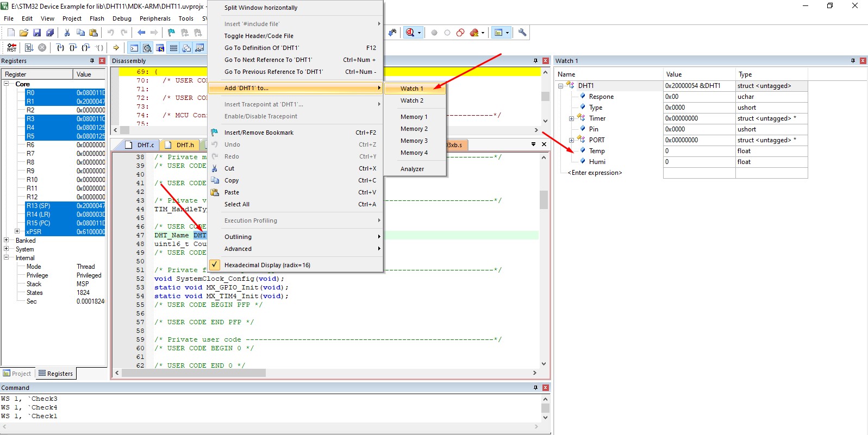Click the Step Over debug icon
868x435 pixels.
tap(73, 48)
